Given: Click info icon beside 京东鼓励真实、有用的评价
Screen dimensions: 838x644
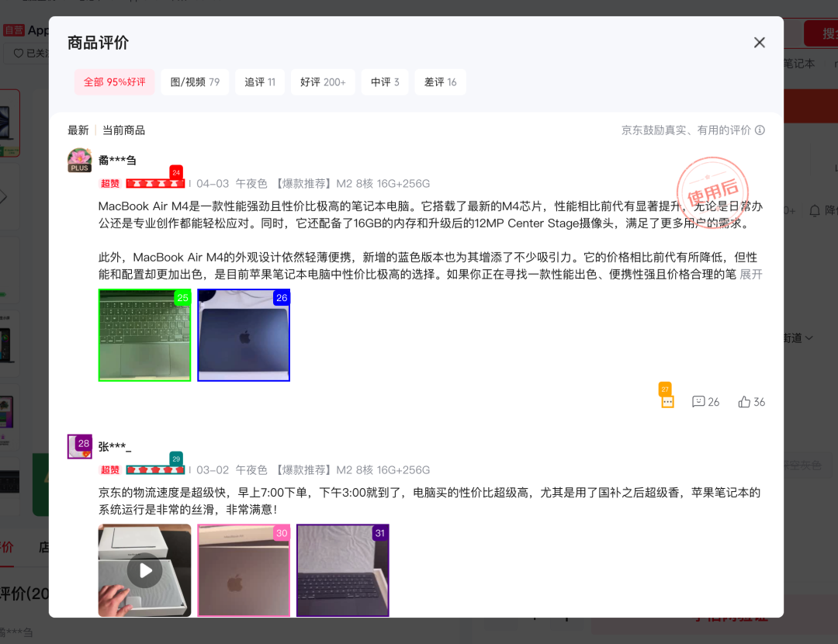Looking at the screenshot, I should click(x=760, y=130).
